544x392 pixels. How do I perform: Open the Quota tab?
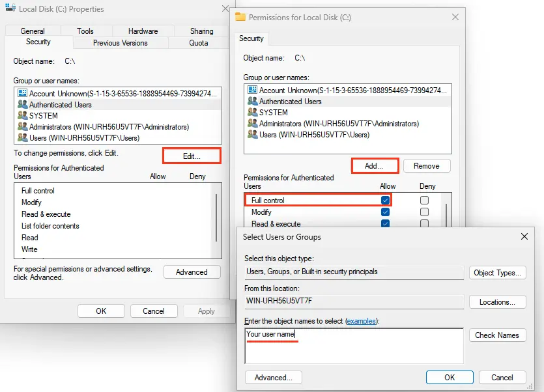point(199,43)
